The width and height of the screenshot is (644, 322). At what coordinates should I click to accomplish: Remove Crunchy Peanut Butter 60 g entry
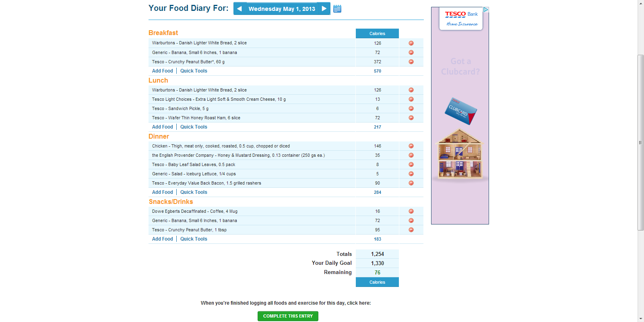(411, 62)
